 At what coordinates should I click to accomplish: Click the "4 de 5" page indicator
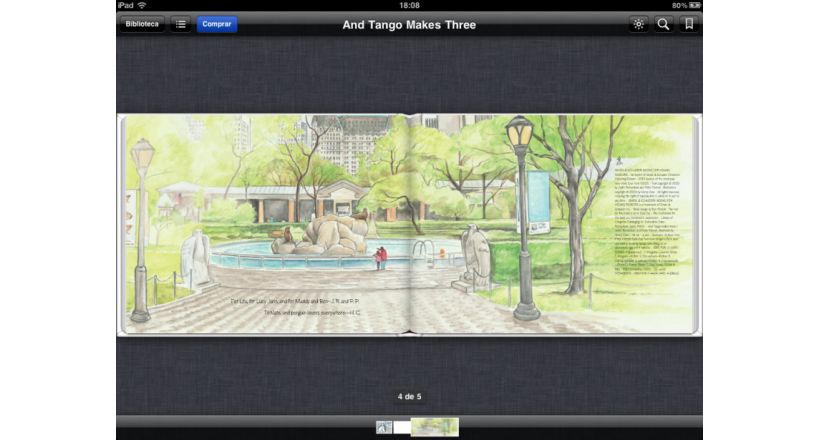(x=409, y=397)
